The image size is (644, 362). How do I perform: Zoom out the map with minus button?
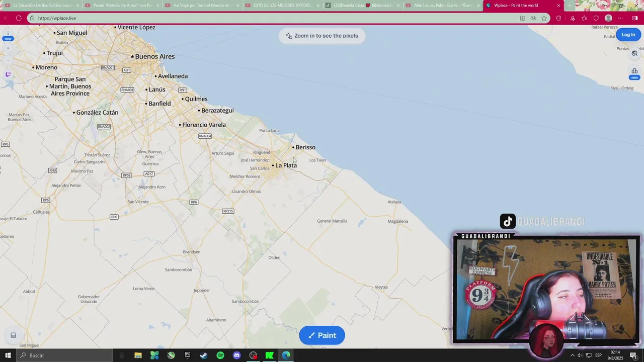(x=8, y=60)
